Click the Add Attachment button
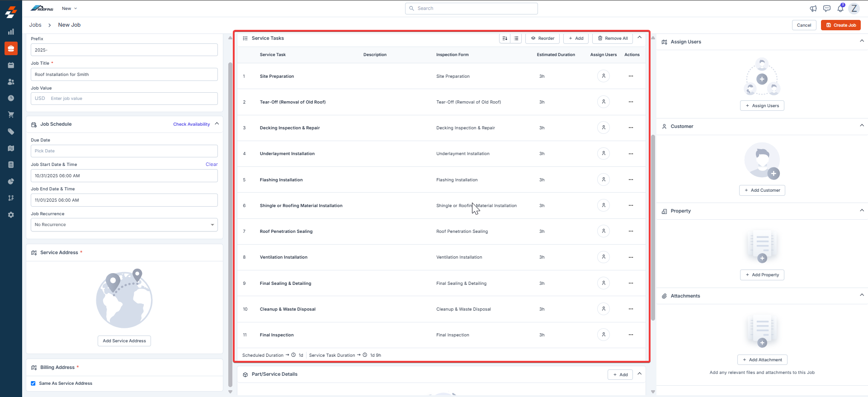 pyautogui.click(x=762, y=360)
